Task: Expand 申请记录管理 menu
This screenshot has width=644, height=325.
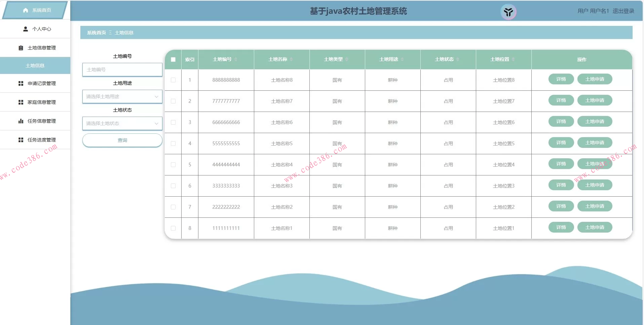Action: [35, 83]
